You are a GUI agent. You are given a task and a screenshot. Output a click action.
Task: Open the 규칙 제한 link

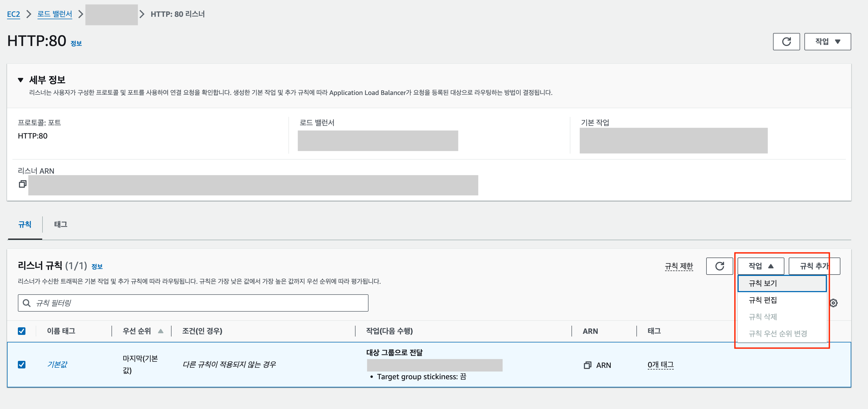[x=679, y=266]
